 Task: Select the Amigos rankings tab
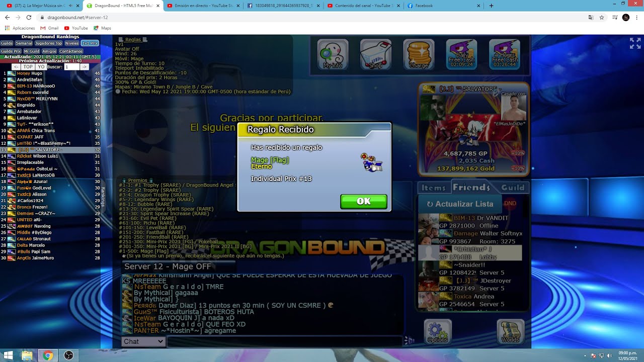tap(49, 51)
